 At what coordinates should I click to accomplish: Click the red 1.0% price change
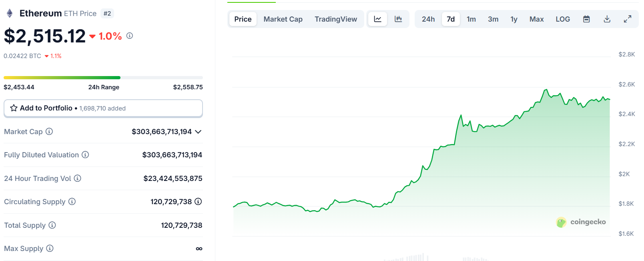click(x=106, y=36)
